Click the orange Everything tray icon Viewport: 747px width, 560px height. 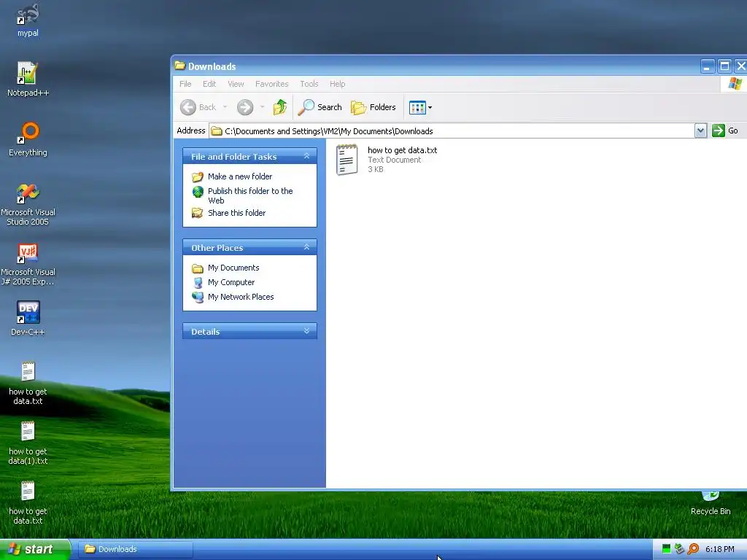[x=693, y=549]
